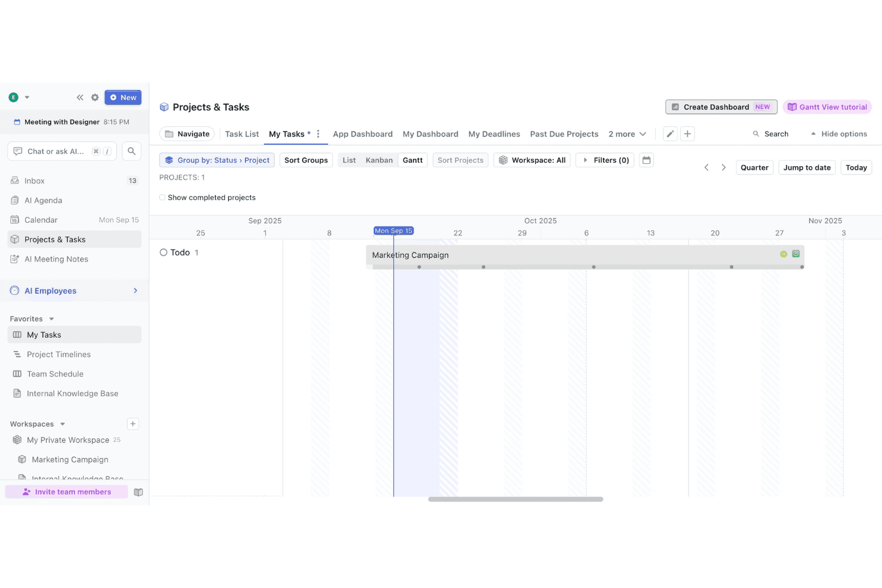This screenshot has width=882, height=588.
Task: Enable Show completed projects checkbox
Action: click(162, 198)
